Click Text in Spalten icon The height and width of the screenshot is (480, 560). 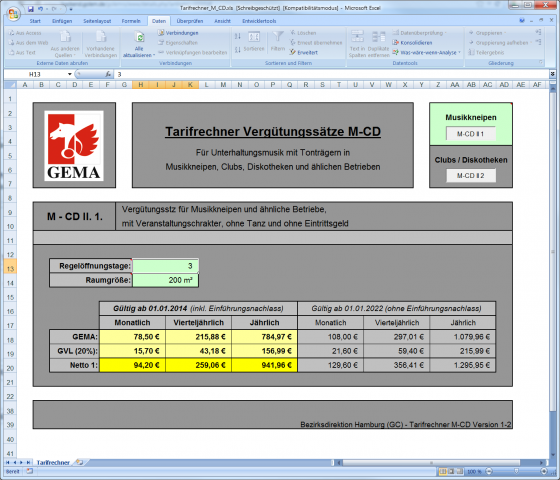357,37
